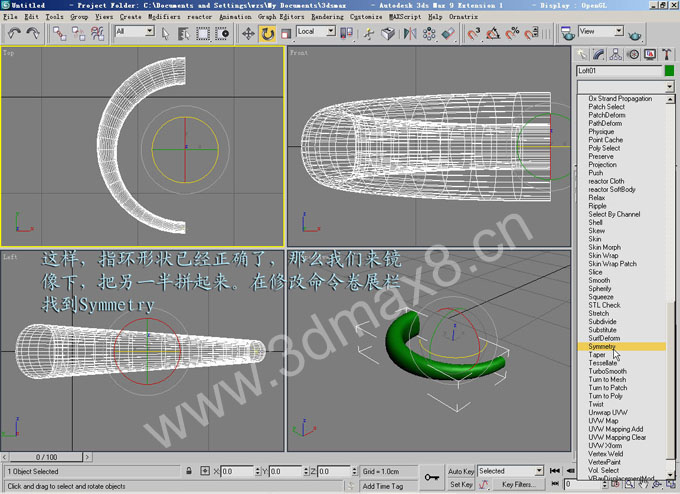Click the large Set Keys key icon
This screenshot has height=494, width=680.
(432, 477)
